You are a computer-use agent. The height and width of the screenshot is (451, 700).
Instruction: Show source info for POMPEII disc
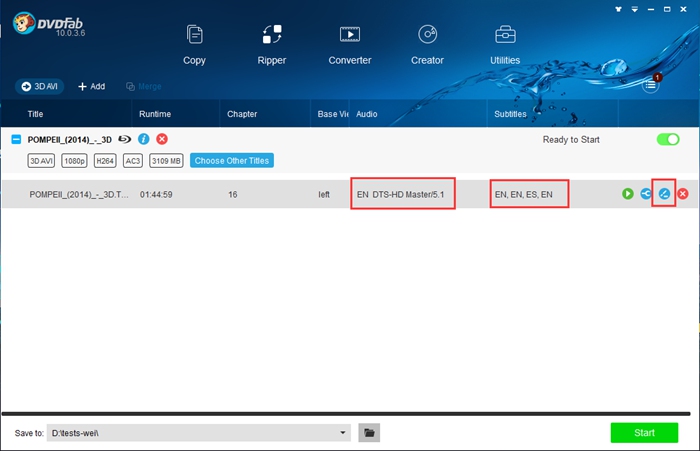tap(144, 139)
